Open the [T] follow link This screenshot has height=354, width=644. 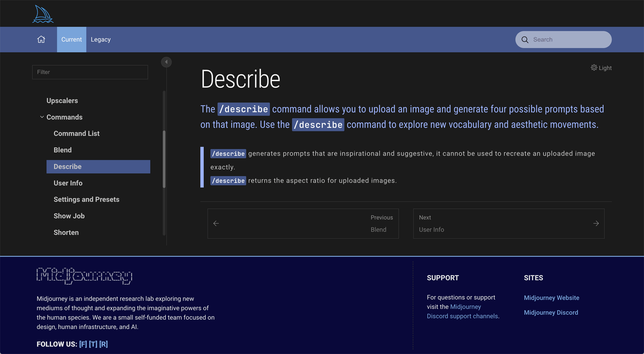coord(93,344)
